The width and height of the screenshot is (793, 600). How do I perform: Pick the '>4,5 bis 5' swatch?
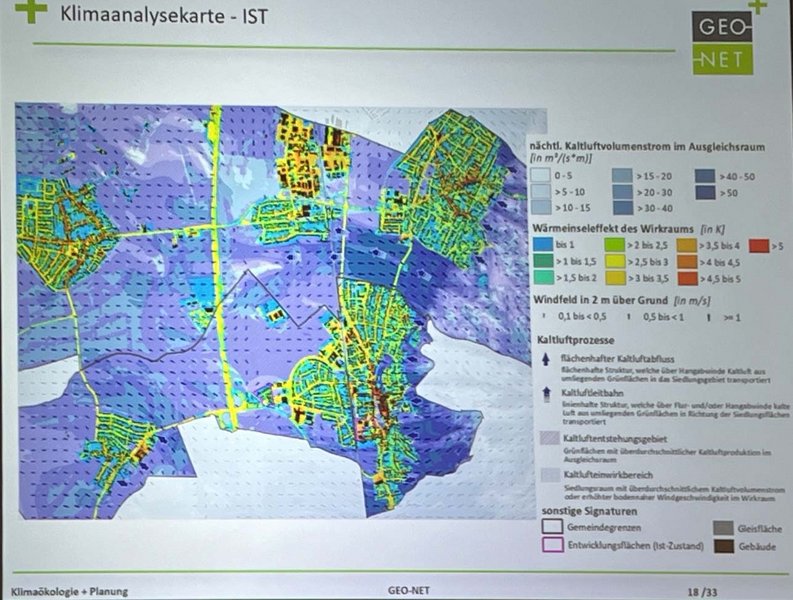click(x=688, y=278)
